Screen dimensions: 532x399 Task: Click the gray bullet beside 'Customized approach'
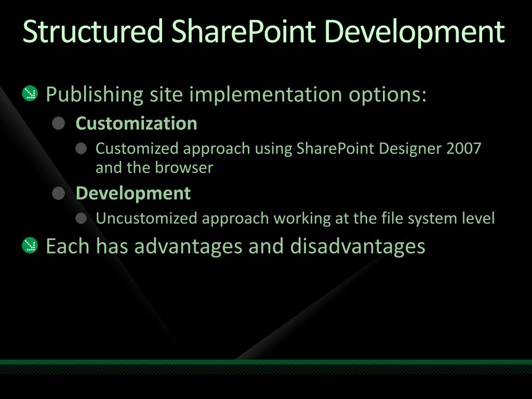[x=81, y=148]
